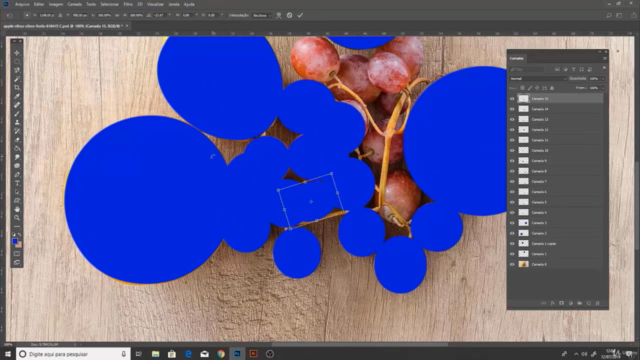The height and width of the screenshot is (360, 640).
Task: Toggle the reference point location in the options bar
Action: click(27, 15)
